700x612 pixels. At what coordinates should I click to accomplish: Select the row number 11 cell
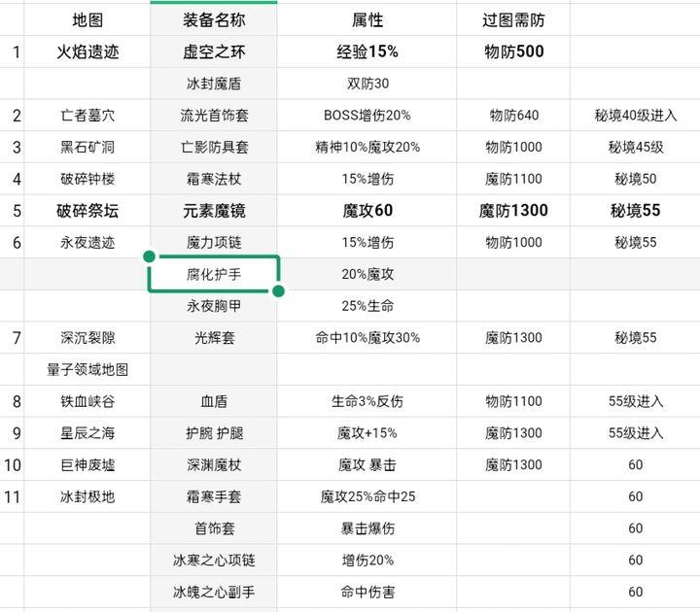(x=13, y=496)
